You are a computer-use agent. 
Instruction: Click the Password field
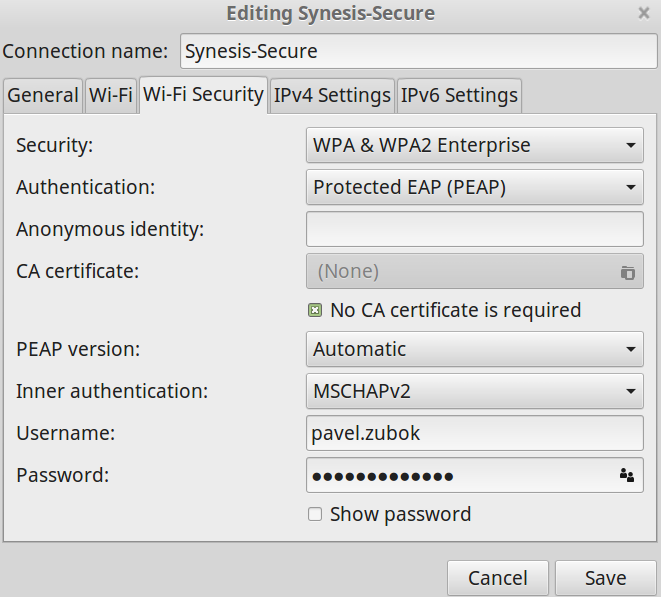click(475, 475)
